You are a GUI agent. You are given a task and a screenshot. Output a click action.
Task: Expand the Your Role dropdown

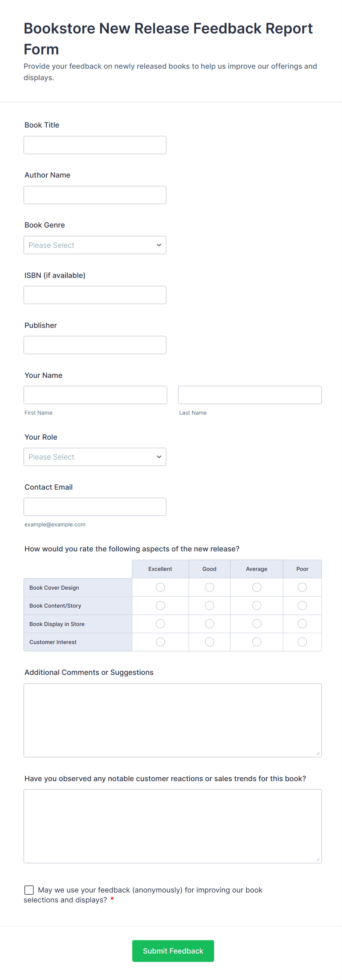(95, 457)
